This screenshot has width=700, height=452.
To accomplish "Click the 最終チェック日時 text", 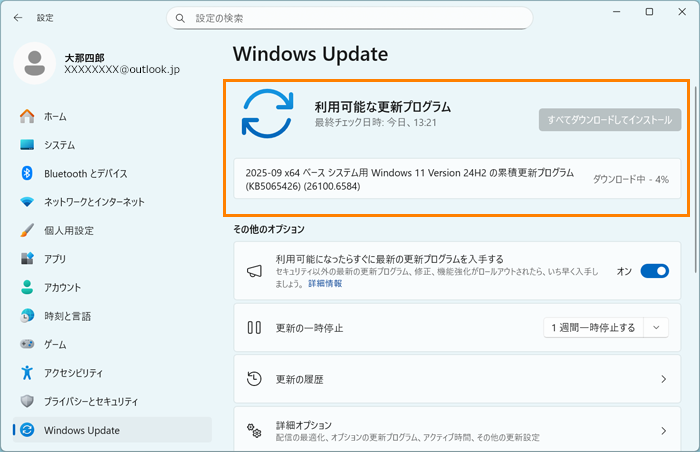I will [375, 122].
